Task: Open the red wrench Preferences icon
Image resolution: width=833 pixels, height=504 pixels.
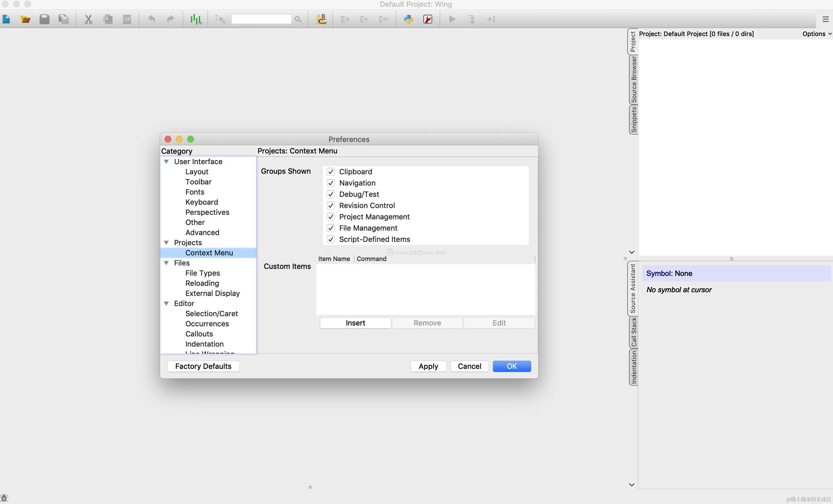Action: (x=428, y=19)
